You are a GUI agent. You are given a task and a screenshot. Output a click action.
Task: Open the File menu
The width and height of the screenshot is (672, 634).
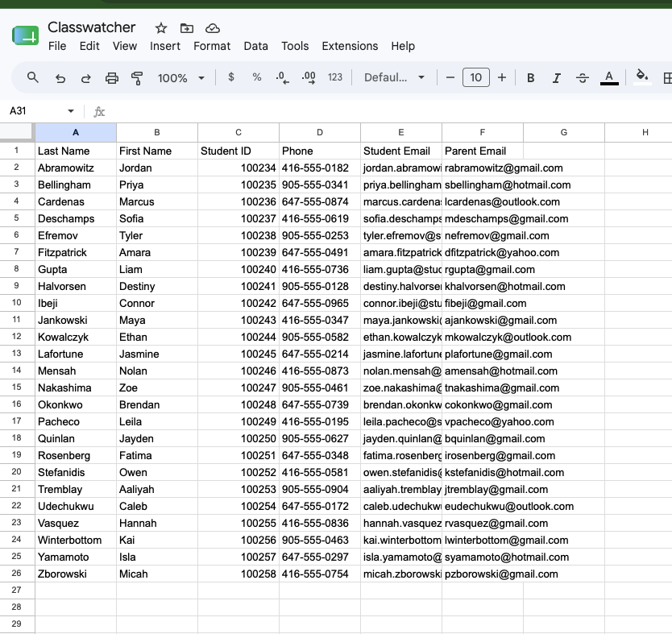pos(57,46)
